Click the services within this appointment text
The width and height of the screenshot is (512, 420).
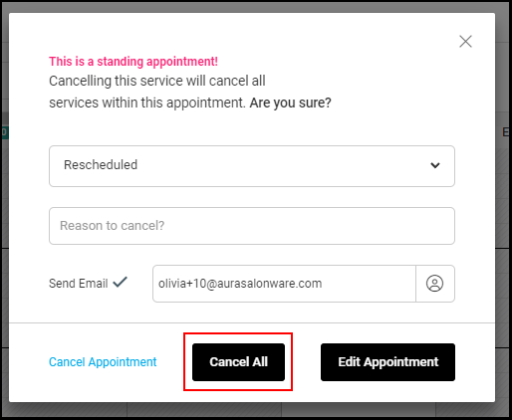[x=147, y=103]
